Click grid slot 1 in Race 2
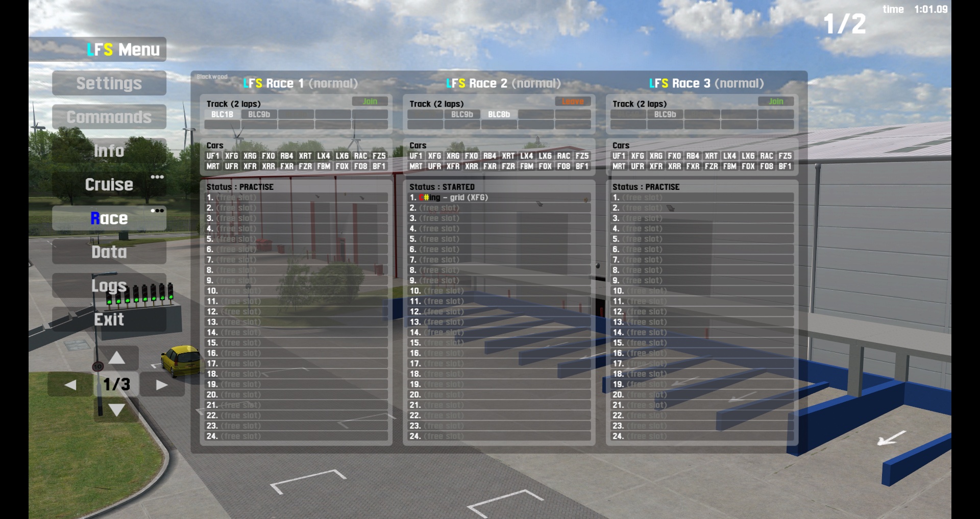 (499, 197)
